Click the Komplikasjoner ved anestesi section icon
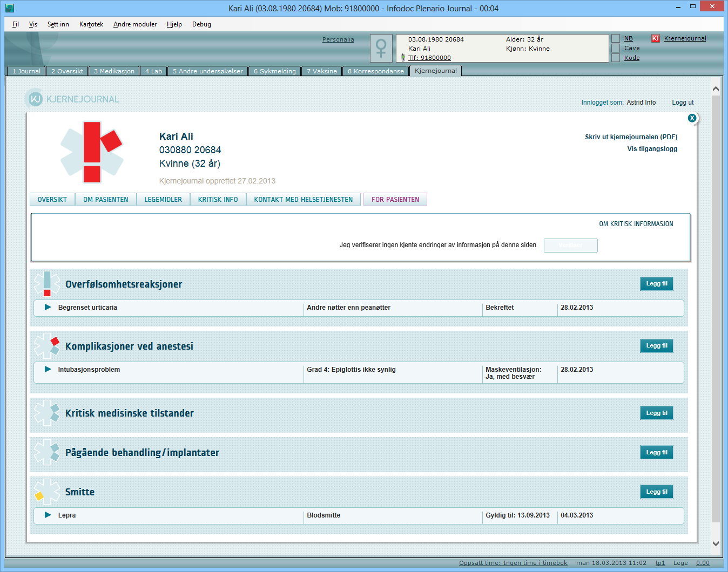The image size is (728, 572). click(47, 346)
